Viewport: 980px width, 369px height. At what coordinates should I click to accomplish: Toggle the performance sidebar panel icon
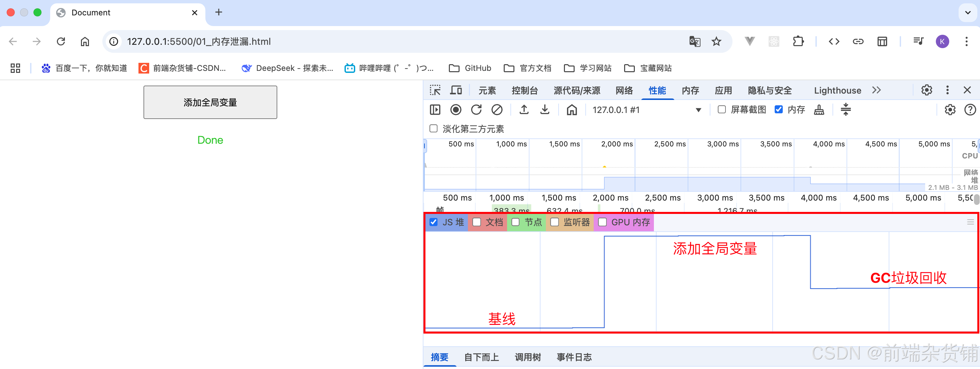click(435, 110)
